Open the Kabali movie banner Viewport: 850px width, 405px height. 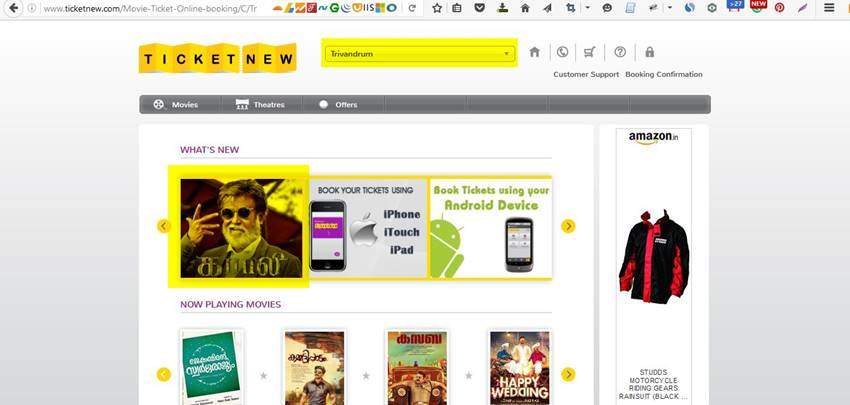point(241,228)
